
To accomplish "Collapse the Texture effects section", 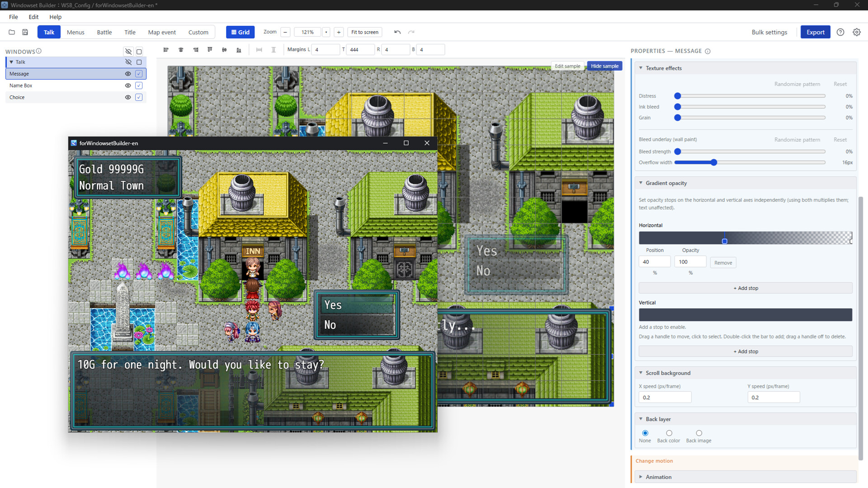I will click(x=641, y=68).
